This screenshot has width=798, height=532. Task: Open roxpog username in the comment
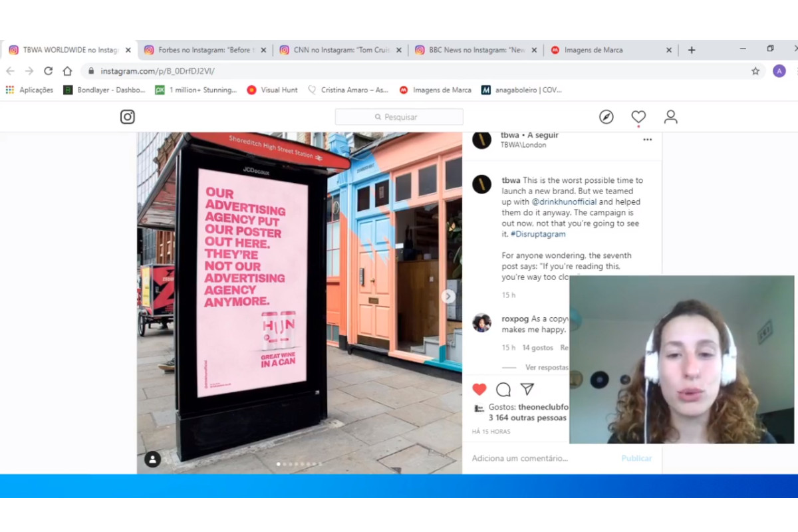tap(514, 319)
